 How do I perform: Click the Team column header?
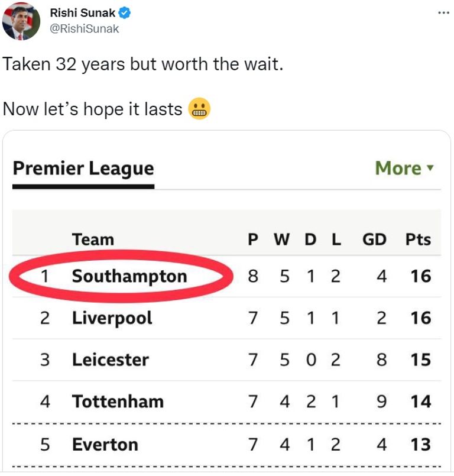[x=93, y=239]
